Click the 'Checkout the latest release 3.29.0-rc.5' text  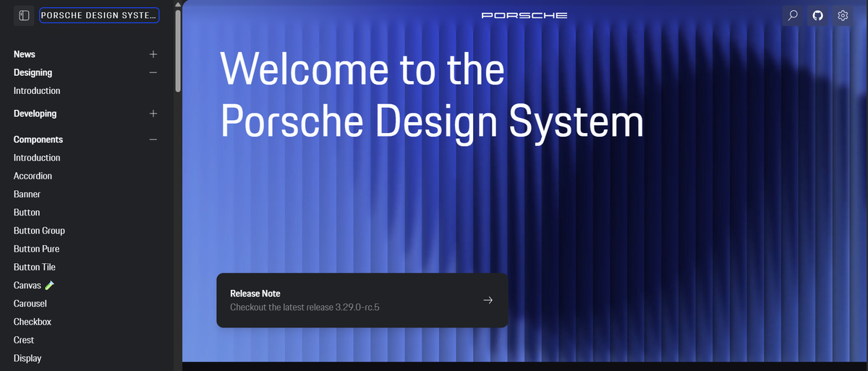(x=305, y=307)
